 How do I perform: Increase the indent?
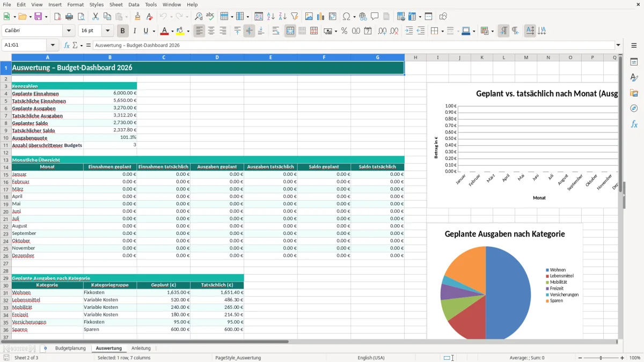click(x=409, y=31)
